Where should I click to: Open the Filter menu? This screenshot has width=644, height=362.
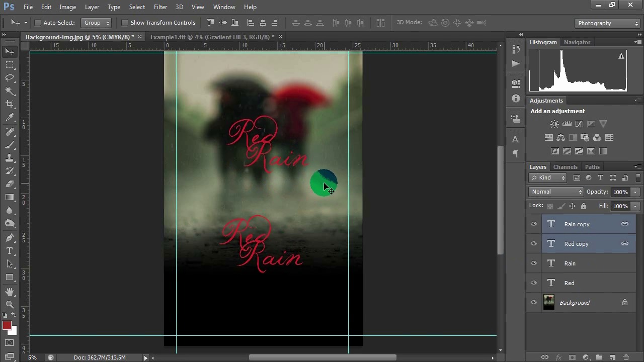[x=160, y=7]
